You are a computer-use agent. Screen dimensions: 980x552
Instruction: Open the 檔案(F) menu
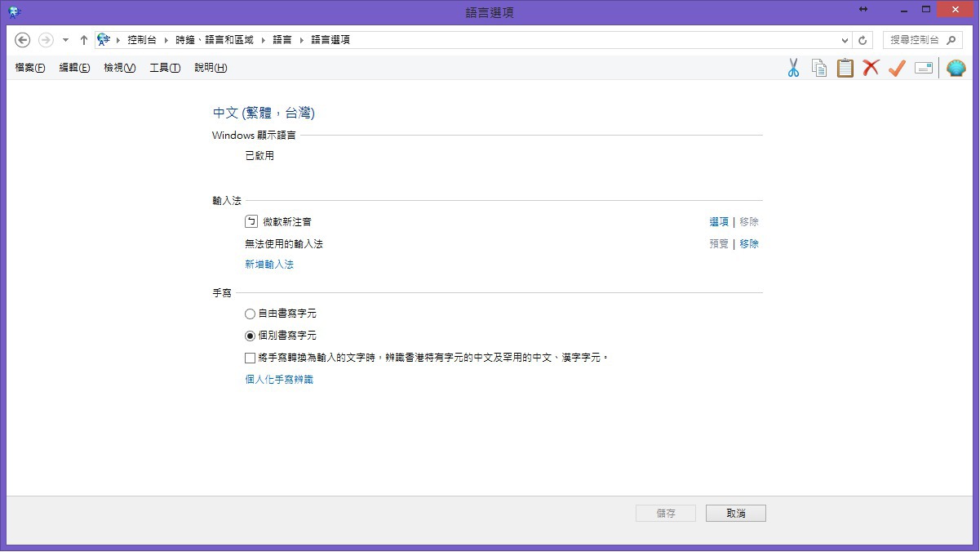click(30, 68)
